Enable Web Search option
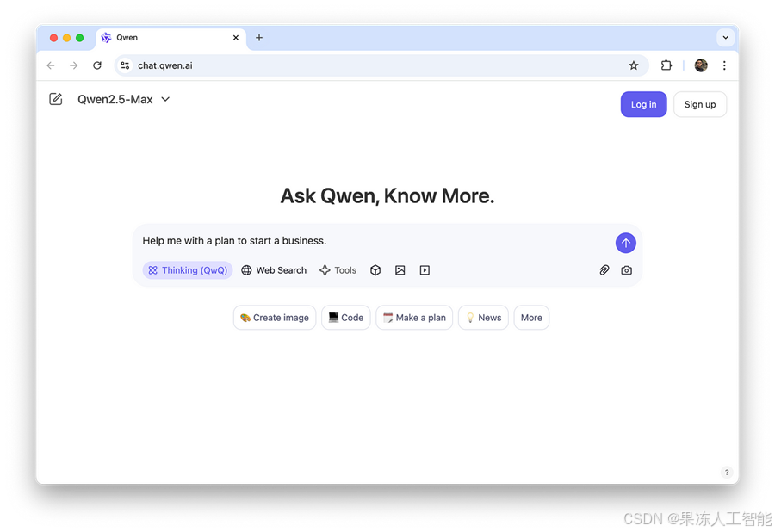Screen dimensions: 775x532 [x=274, y=270]
